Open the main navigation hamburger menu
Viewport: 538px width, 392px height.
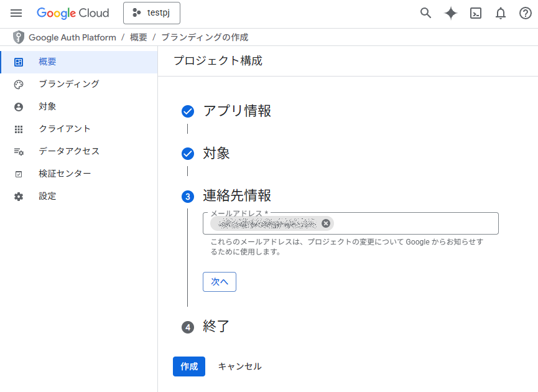pyautogui.click(x=16, y=13)
